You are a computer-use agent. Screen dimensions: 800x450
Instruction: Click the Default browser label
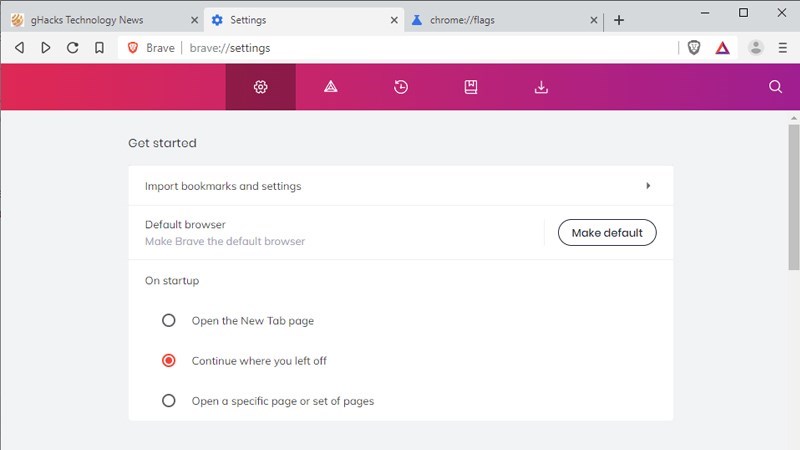[185, 224]
